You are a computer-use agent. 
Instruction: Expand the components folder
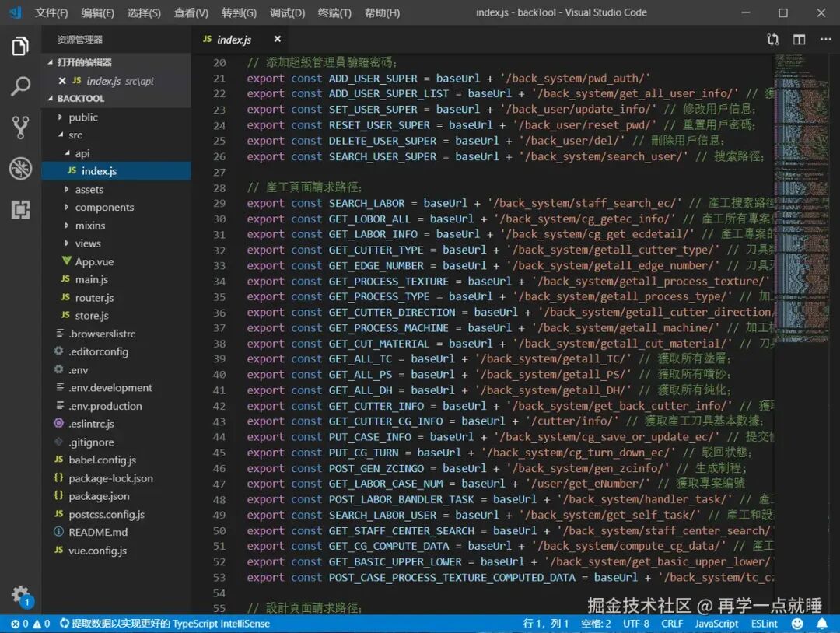66,208
